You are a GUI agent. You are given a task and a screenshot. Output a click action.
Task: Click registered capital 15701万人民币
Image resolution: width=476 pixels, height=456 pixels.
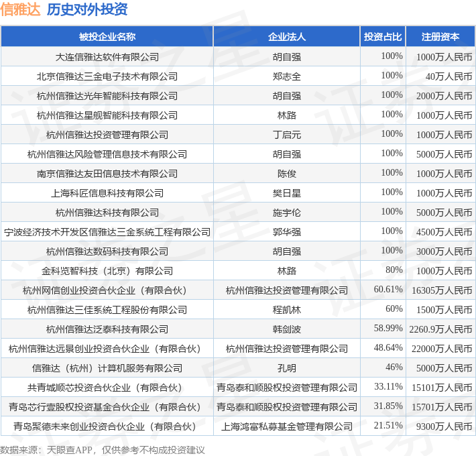(442, 407)
